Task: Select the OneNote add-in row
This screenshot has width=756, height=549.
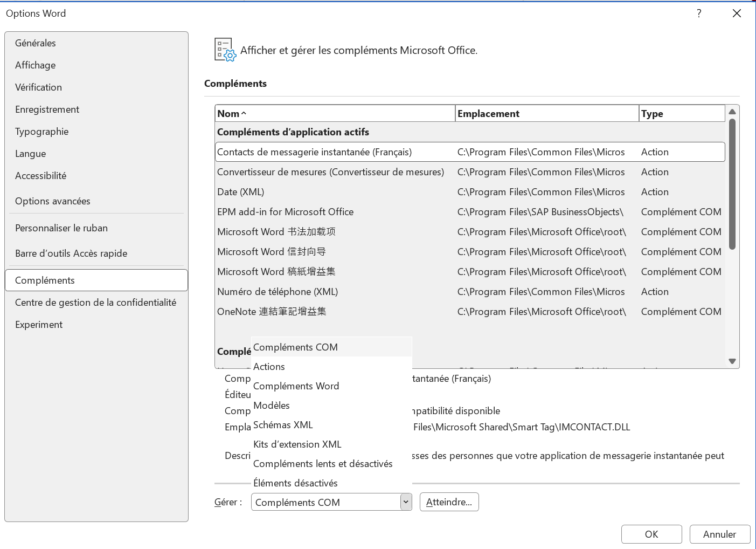Action: pyautogui.click(x=470, y=312)
